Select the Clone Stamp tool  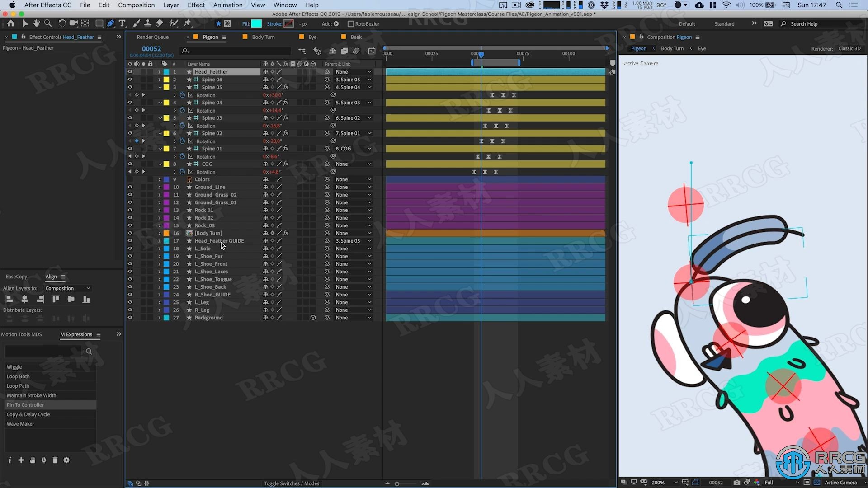click(x=147, y=23)
